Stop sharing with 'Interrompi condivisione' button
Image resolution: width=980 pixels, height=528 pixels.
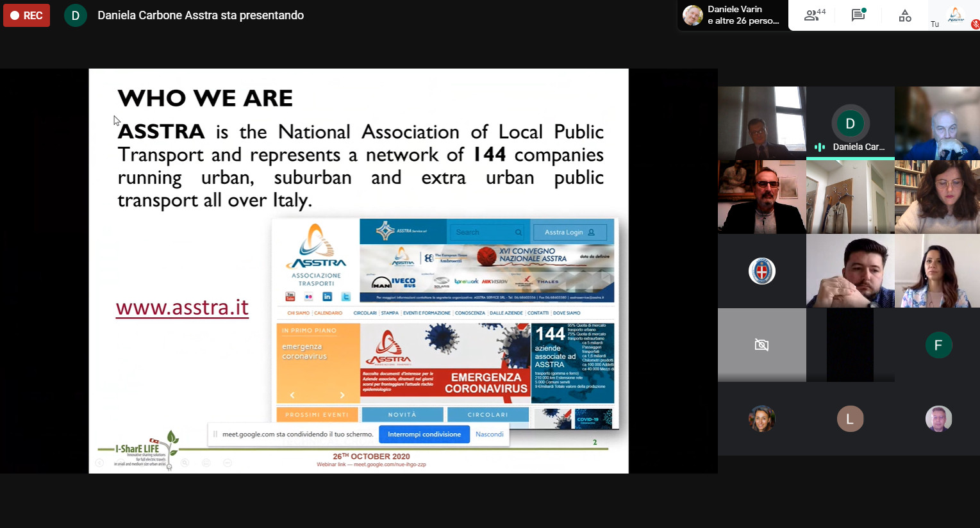[424, 434]
